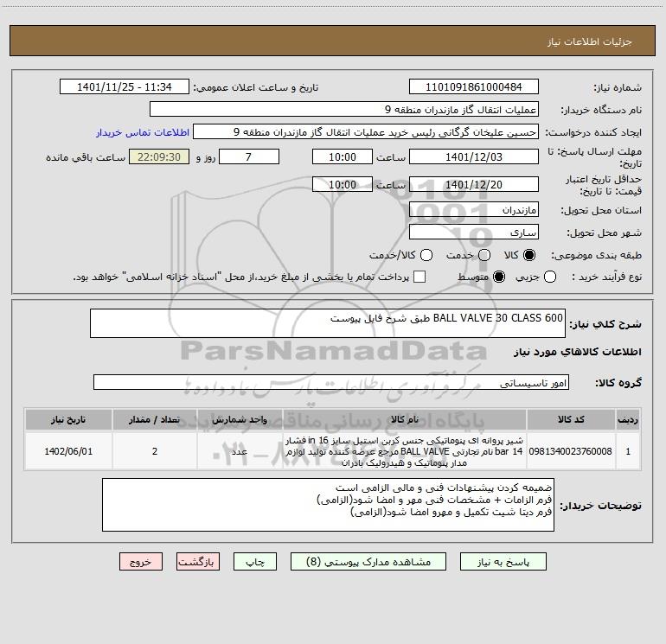Select the خدمت radio button
The image size is (666, 644).
(484, 255)
